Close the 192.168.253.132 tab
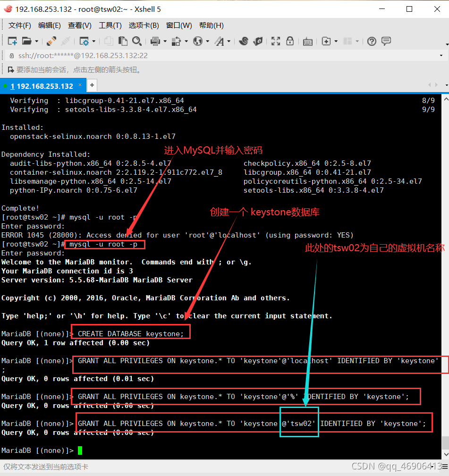Screen dimensions: 449x476 pyautogui.click(x=80, y=85)
